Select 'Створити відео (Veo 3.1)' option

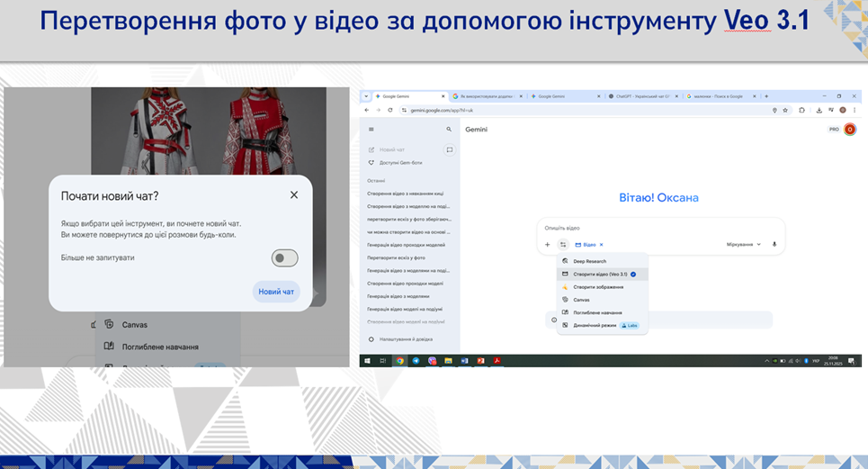[x=600, y=274]
